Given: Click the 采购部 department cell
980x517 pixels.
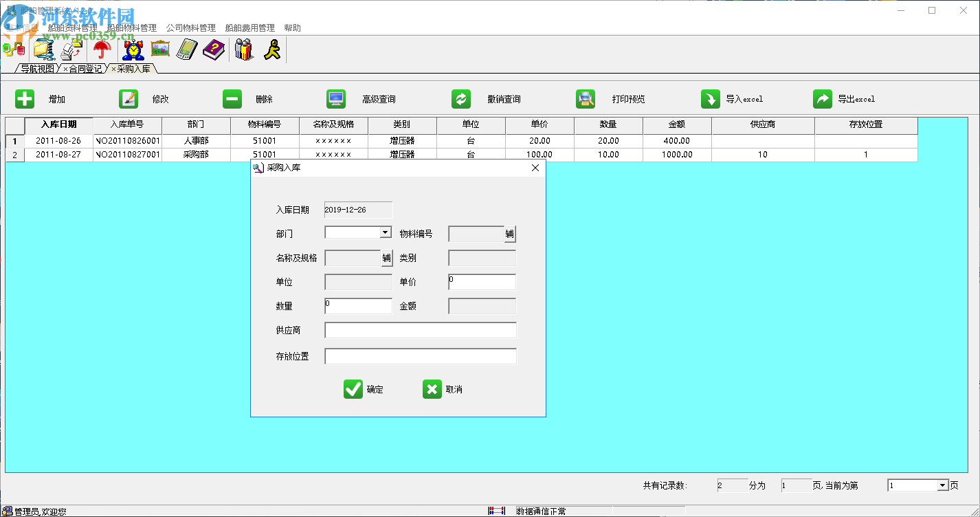Looking at the screenshot, I should [197, 155].
